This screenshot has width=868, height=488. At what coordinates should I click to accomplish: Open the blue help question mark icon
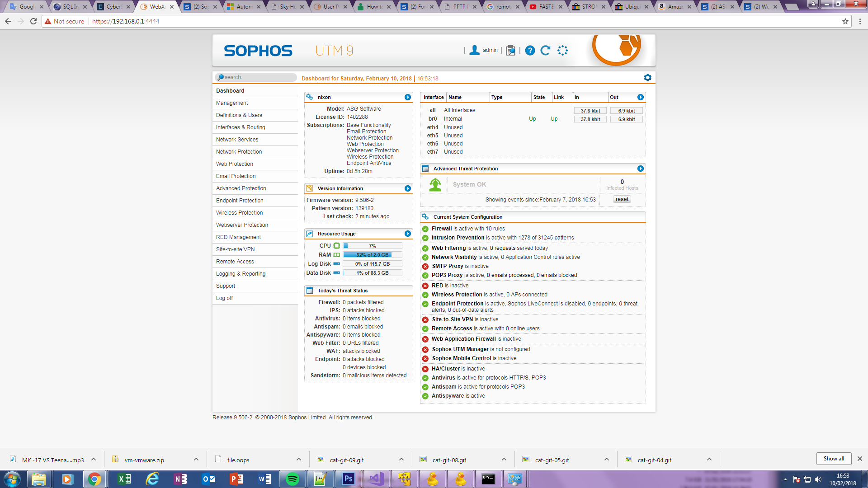[x=530, y=51]
